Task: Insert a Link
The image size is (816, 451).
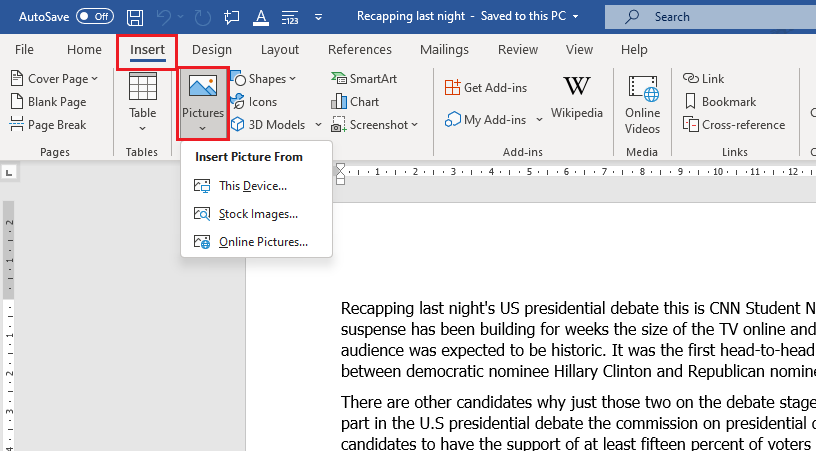Action: (x=703, y=79)
